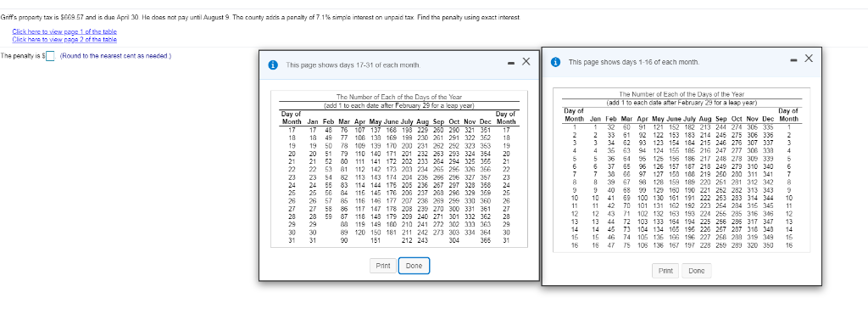The width and height of the screenshot is (868, 309).
Task: Click the Aug column header in days 17-31 table
Action: pyautogui.click(x=424, y=121)
